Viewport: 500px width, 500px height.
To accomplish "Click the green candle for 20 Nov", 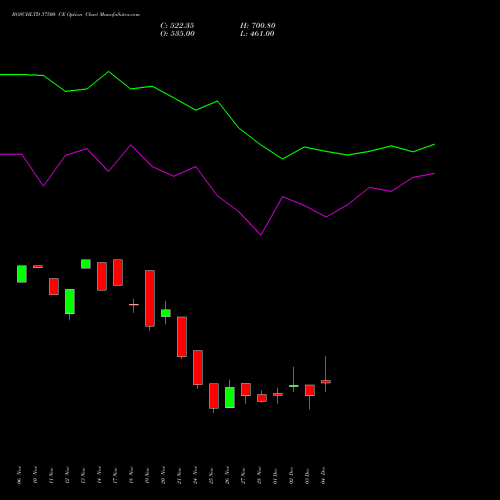I will click(166, 313).
